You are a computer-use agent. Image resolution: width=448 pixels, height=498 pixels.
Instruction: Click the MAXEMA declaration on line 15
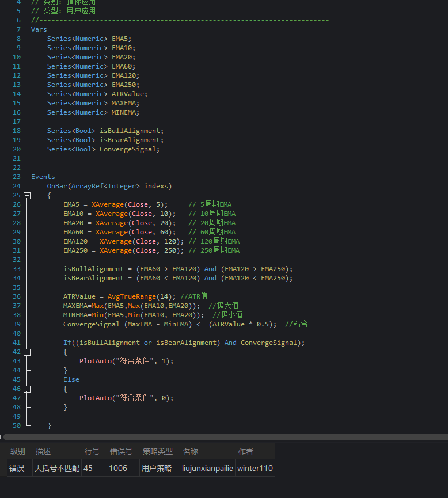124,103
